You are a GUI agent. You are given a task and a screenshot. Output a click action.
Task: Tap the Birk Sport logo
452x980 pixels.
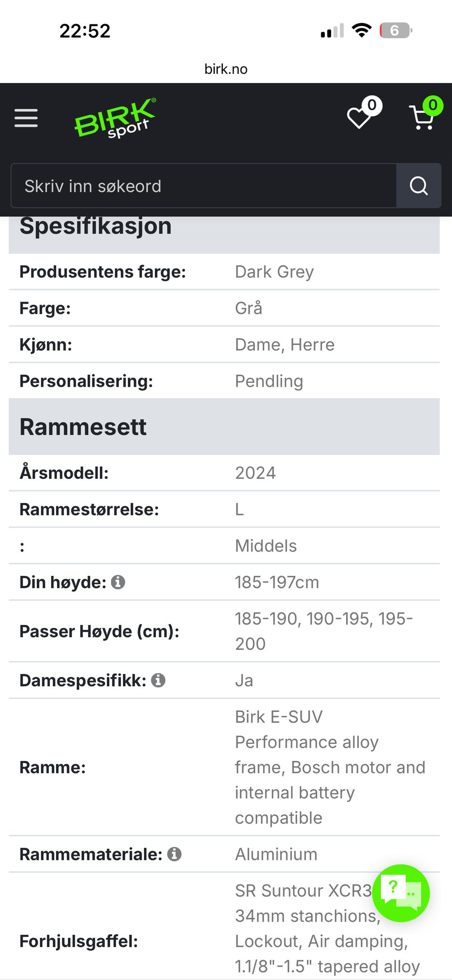point(115,118)
